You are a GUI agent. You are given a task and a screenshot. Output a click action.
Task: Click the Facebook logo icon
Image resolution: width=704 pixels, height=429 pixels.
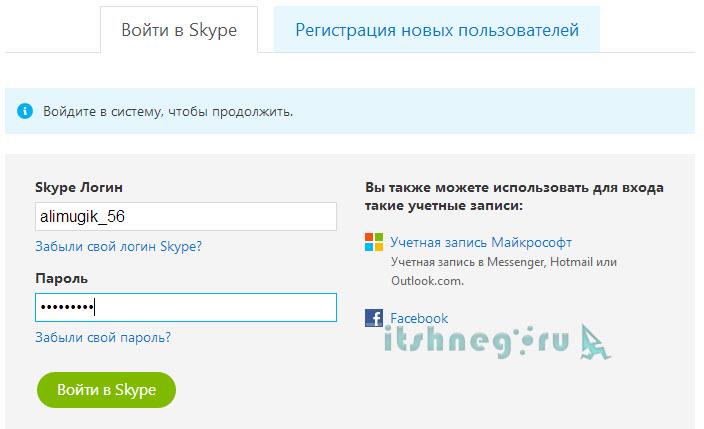tap(374, 319)
